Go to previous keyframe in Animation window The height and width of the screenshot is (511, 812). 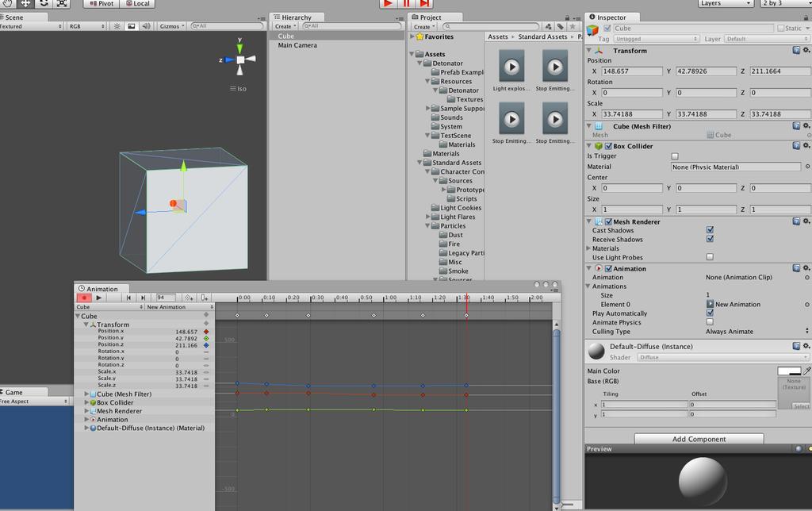[128, 298]
